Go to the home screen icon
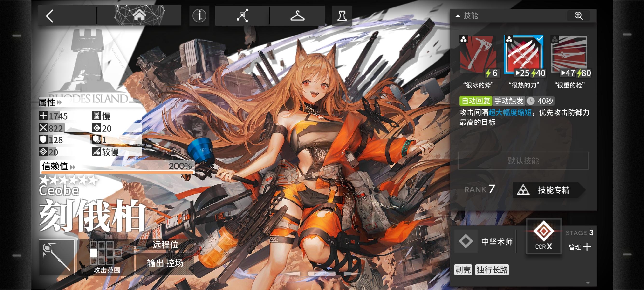The height and width of the screenshot is (290, 644). tap(139, 15)
